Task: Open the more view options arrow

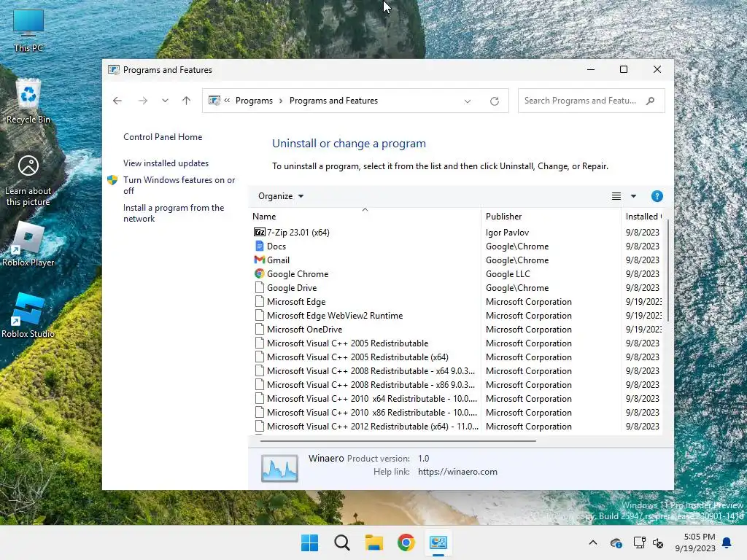Action: coord(633,196)
